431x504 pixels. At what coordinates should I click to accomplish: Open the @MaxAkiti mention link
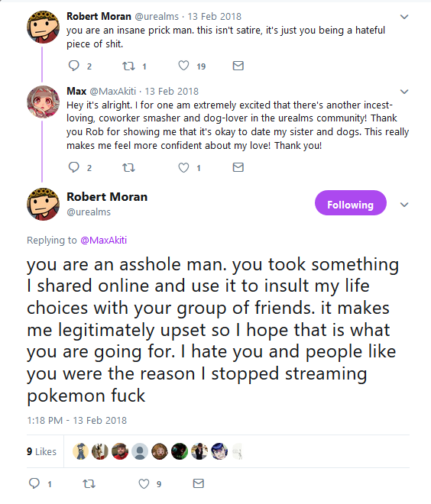(x=104, y=240)
